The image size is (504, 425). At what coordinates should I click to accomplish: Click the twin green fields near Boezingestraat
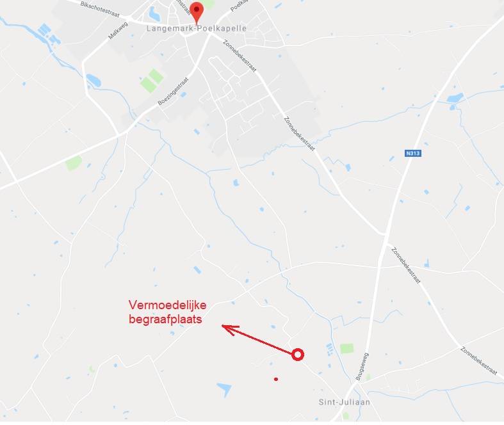(152, 81)
